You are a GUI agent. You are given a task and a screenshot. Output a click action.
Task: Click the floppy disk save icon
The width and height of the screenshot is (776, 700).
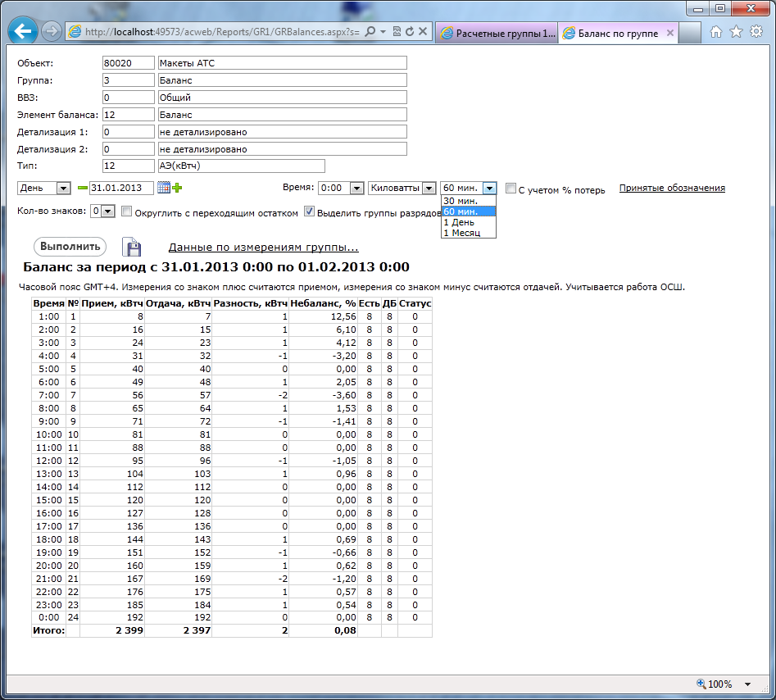point(132,248)
